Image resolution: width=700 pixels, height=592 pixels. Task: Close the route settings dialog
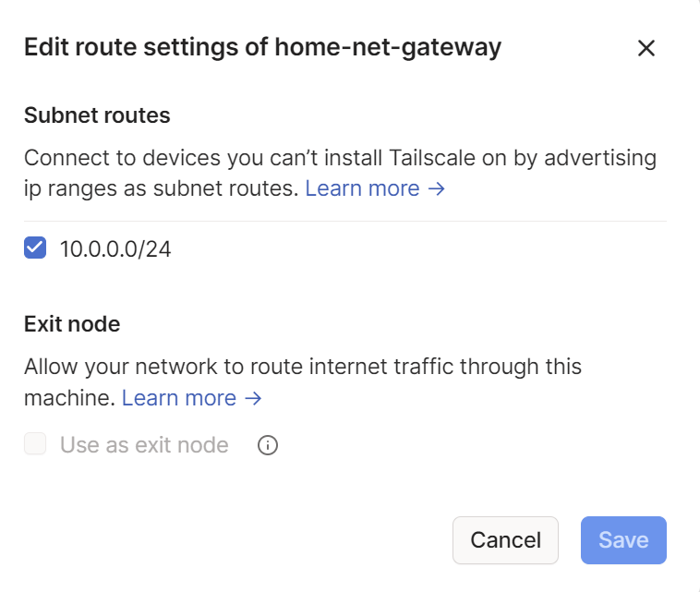point(646,49)
